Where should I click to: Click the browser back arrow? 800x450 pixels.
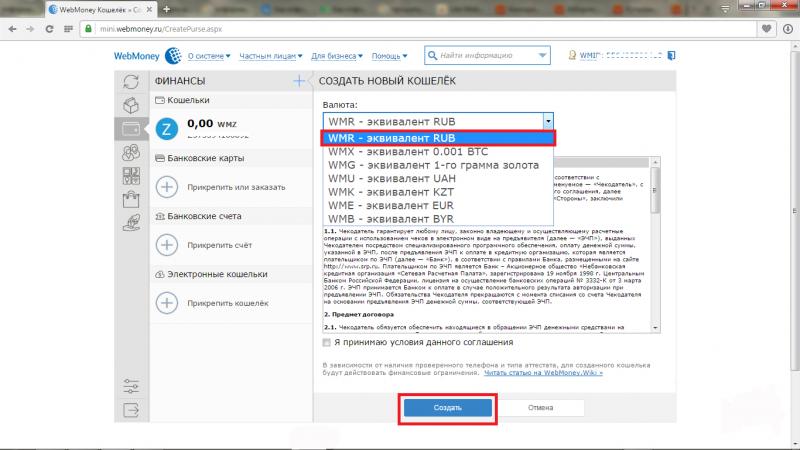(x=13, y=29)
